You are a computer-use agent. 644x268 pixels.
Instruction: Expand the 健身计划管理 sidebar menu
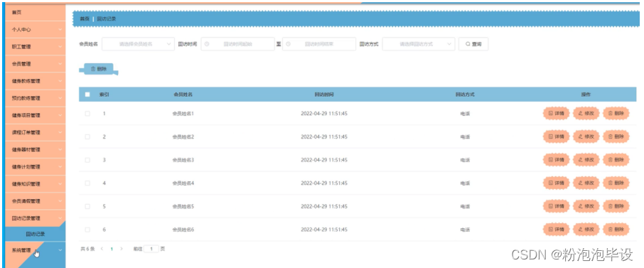(35, 167)
